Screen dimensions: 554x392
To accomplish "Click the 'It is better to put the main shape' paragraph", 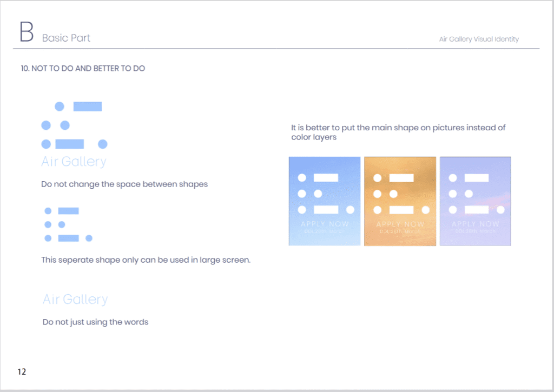I will point(398,132).
